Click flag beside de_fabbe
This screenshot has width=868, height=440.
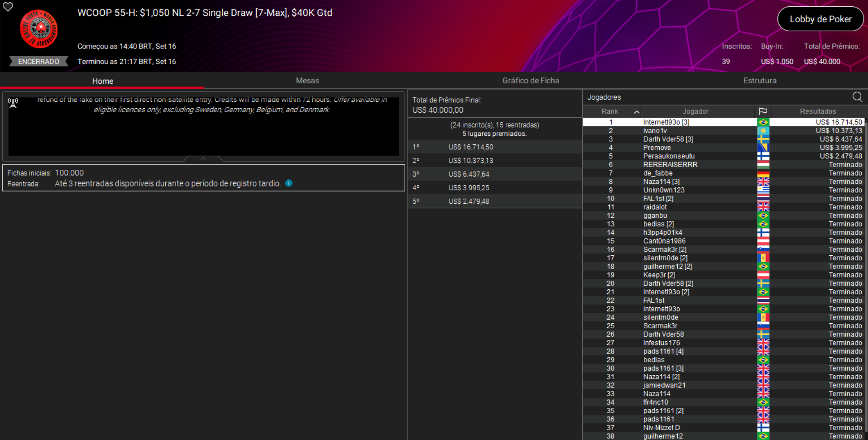click(763, 173)
